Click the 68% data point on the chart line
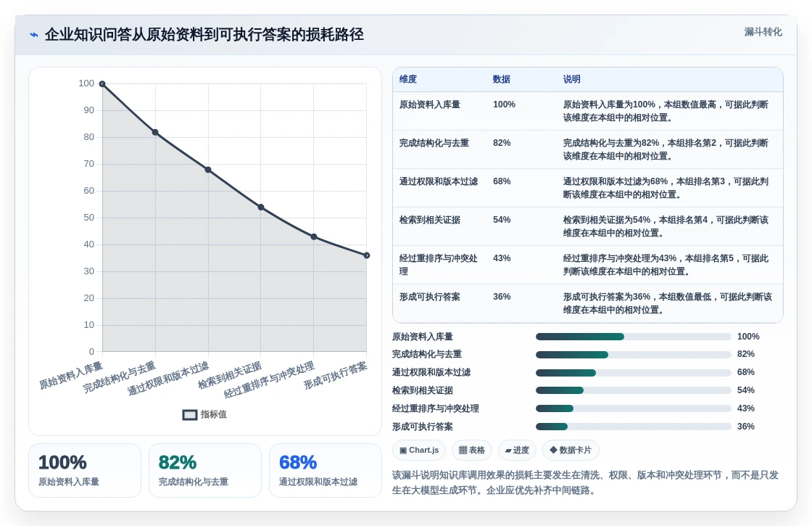The width and height of the screenshot is (812, 526). click(208, 170)
